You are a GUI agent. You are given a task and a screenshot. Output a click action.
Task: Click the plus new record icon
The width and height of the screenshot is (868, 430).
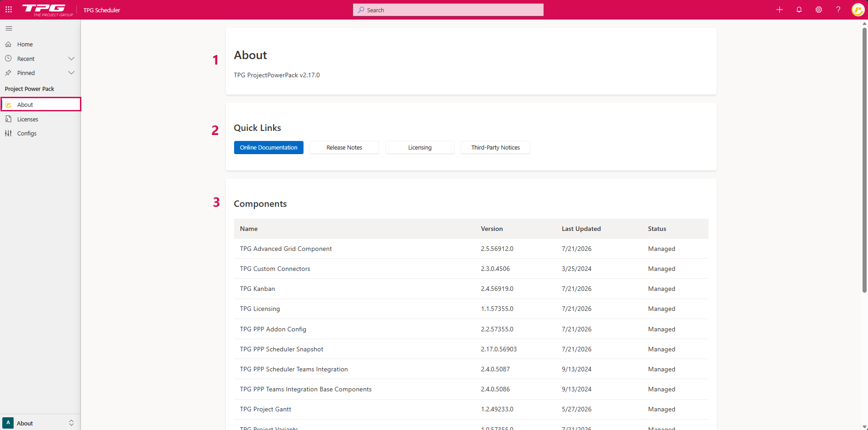tap(779, 10)
